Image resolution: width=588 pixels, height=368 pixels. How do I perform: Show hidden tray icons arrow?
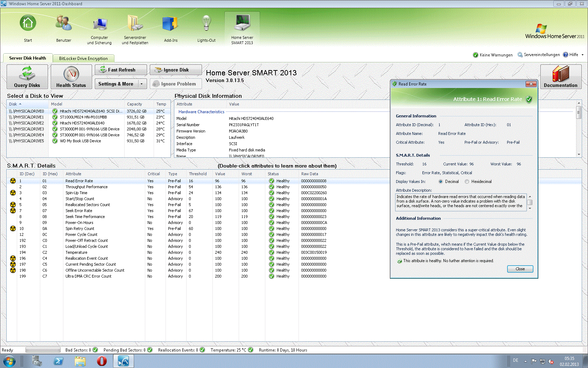[x=525, y=361]
